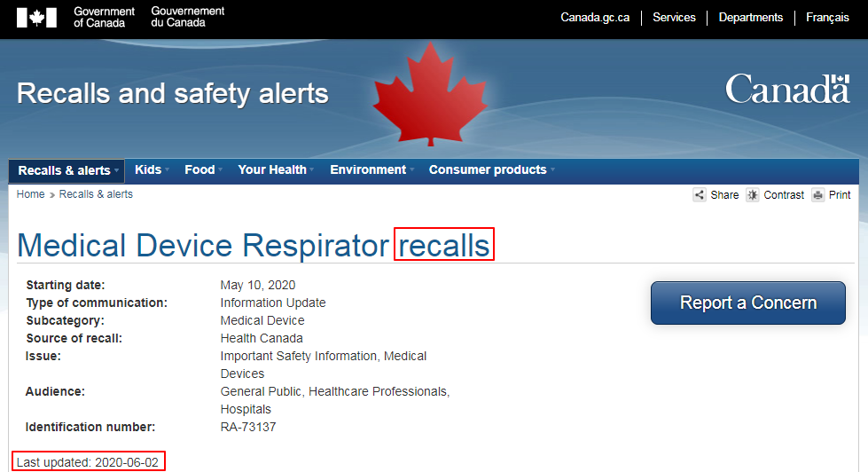Expand the Food menu
Screen dimensions: 868x472
pos(201,169)
